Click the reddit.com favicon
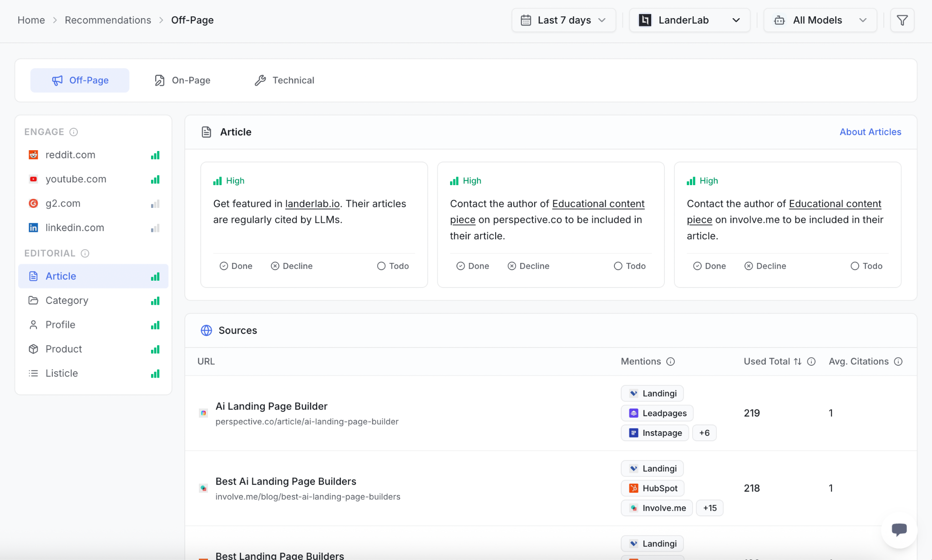This screenshot has height=560, width=932. tap(33, 155)
